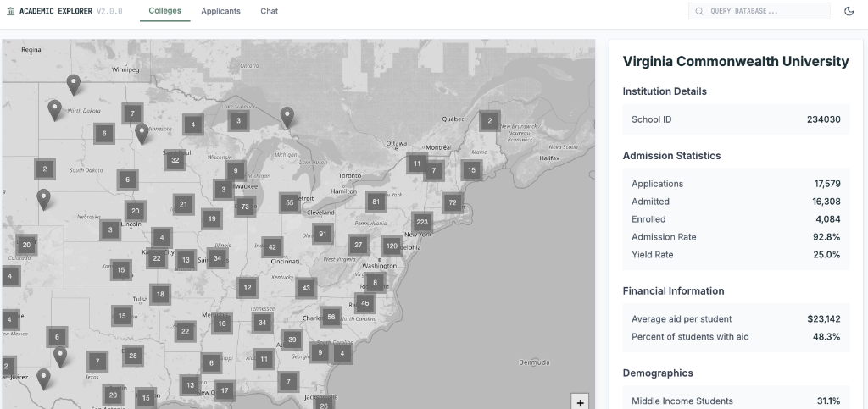Click the 12 cluster marker in western Kentucky

[248, 287]
